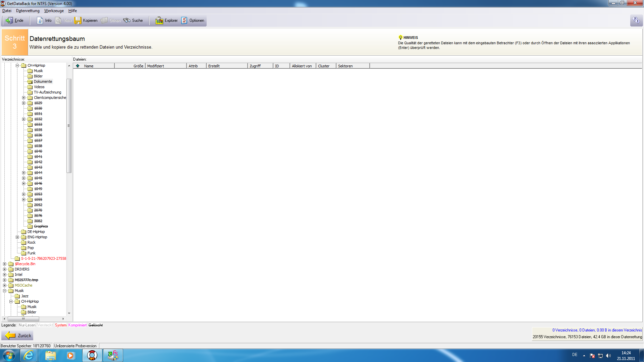Open the Info toolbar icon

point(40,20)
